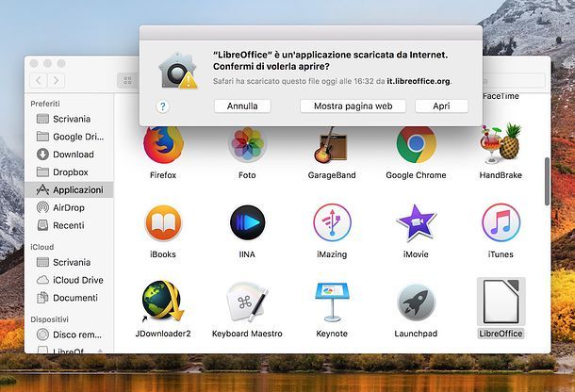This screenshot has height=392, width=575.
Task: Click the JDownloader2 name label
Action: pyautogui.click(x=163, y=334)
